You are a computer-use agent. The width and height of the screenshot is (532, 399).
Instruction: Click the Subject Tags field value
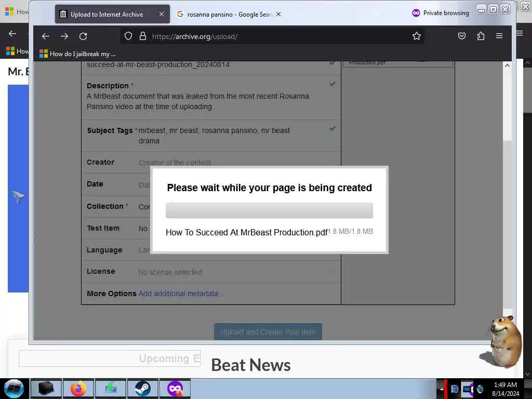click(214, 136)
